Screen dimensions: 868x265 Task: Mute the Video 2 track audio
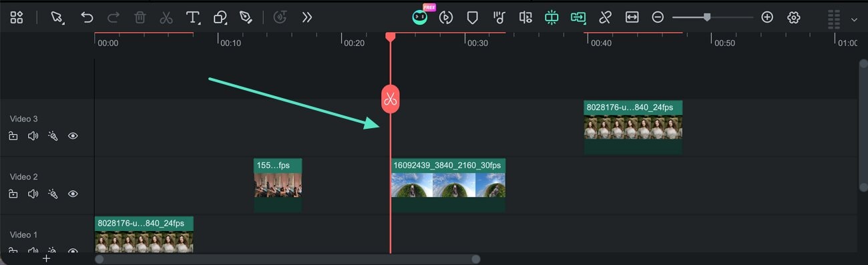point(33,194)
